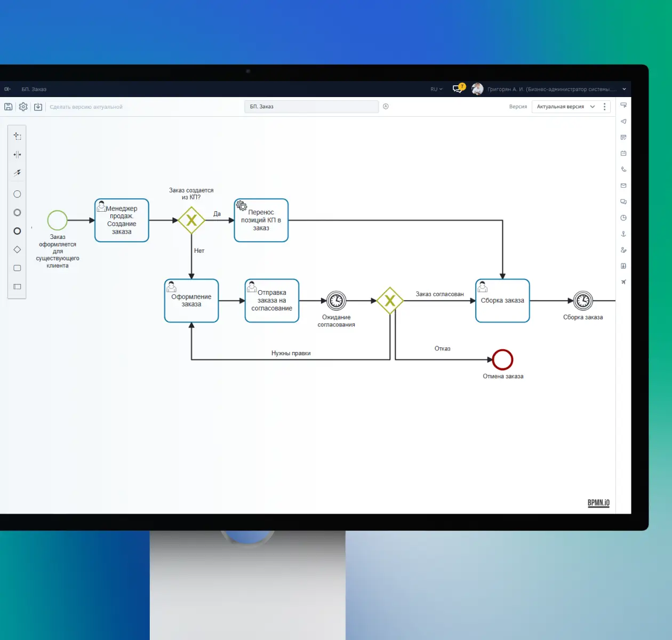Select the 'Сборка заказа' user task
Image resolution: width=672 pixels, height=640 pixels.
[502, 301]
